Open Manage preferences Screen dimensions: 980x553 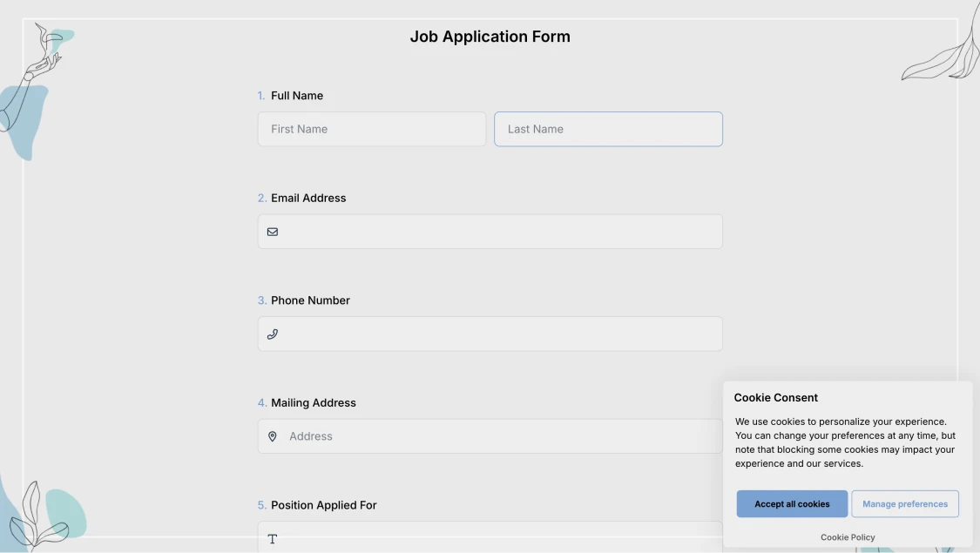click(905, 503)
